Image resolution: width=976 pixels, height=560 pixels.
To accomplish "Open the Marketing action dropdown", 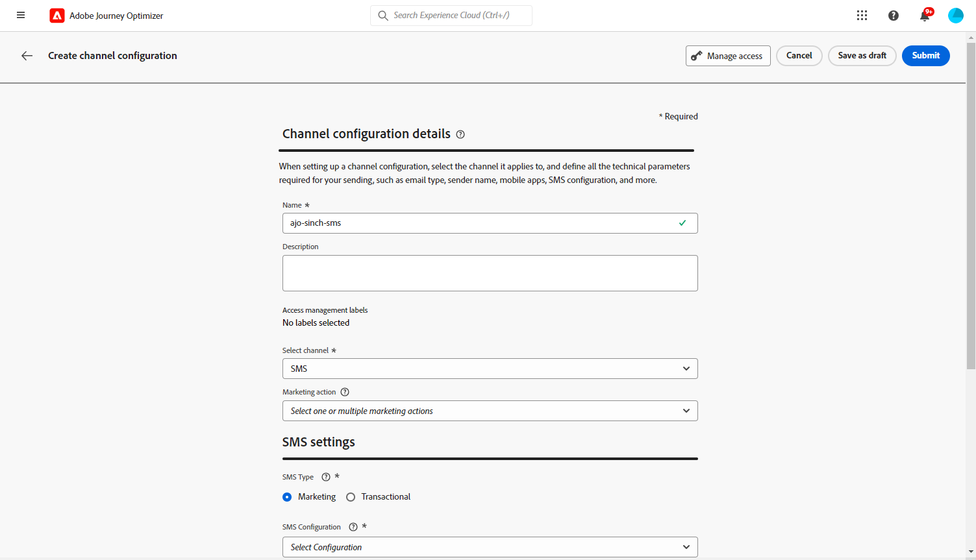I will coord(490,411).
